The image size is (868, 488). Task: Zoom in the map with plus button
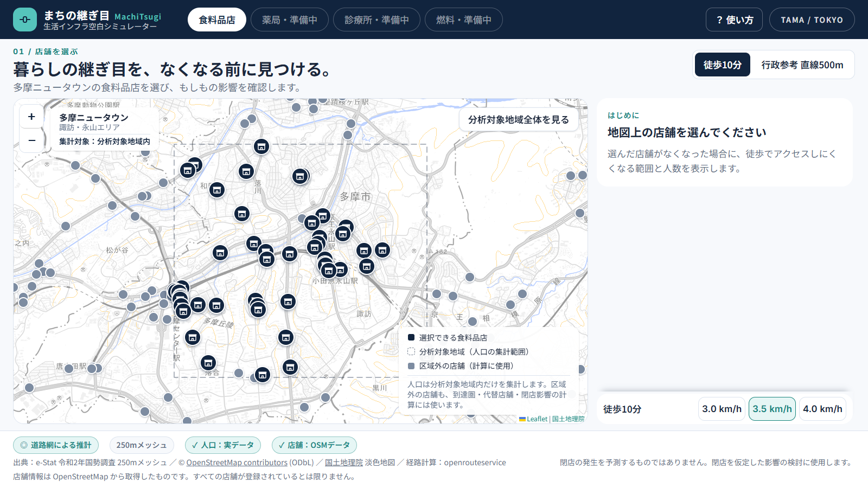click(31, 117)
